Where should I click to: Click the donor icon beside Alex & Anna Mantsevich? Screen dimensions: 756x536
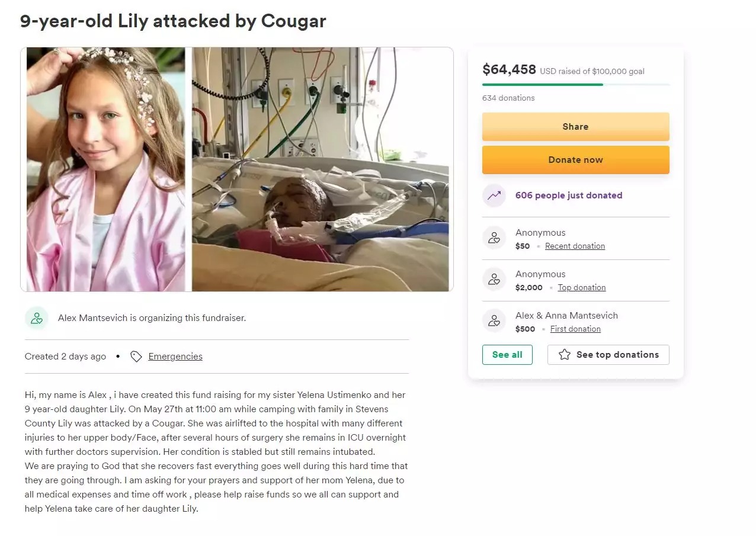(494, 321)
